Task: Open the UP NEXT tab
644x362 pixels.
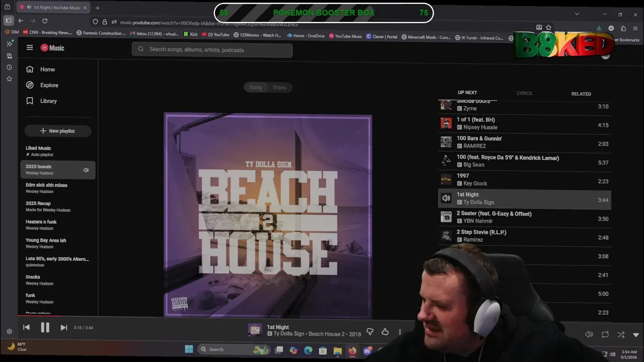Action: [x=467, y=93]
